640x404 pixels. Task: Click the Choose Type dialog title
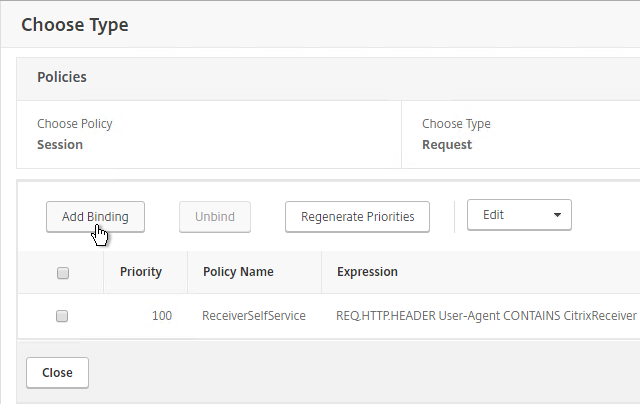[75, 25]
